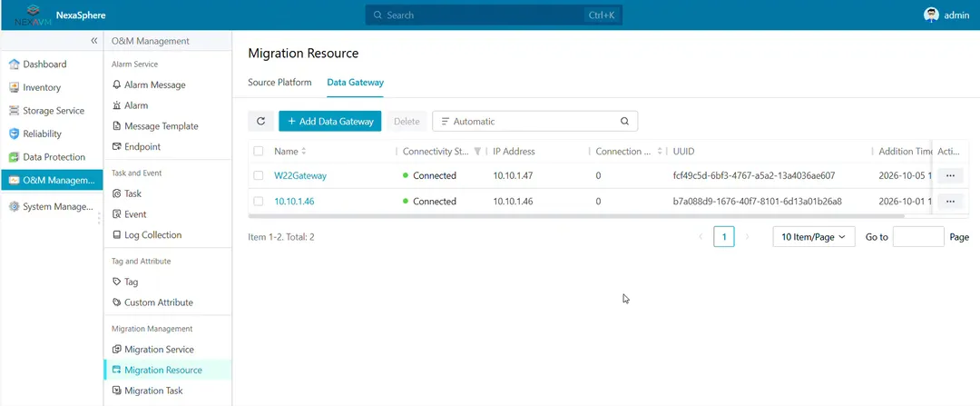The width and height of the screenshot is (980, 406).
Task: Open the actions menu for 10.10.1.46
Action: [x=950, y=202]
